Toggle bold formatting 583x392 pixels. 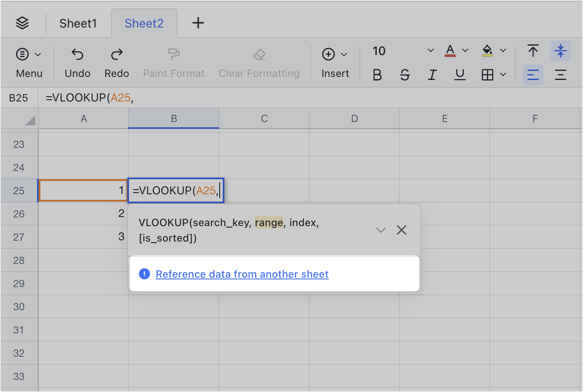(x=377, y=75)
